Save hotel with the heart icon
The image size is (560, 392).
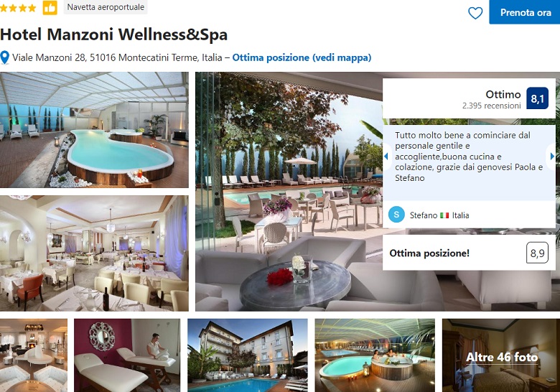tap(475, 13)
